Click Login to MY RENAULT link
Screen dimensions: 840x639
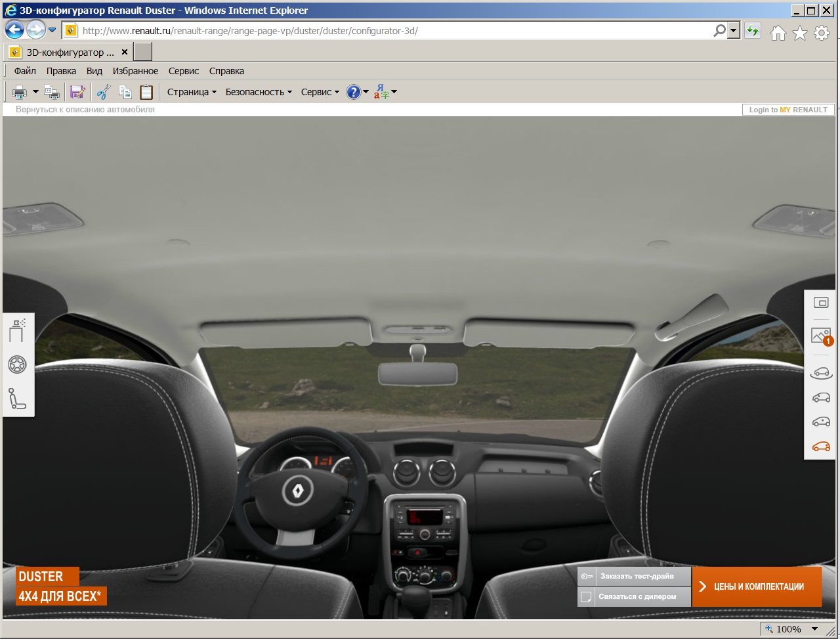(x=788, y=110)
